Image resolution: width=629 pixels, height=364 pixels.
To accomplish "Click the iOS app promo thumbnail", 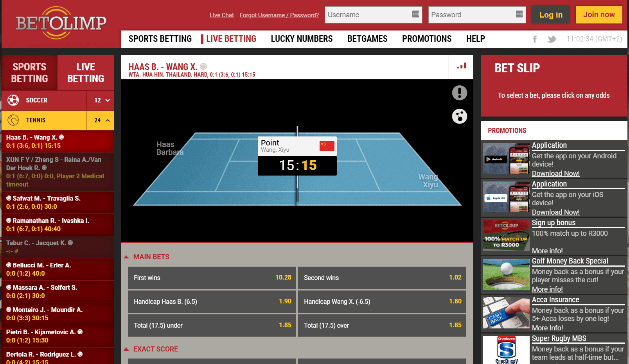I will point(506,197).
